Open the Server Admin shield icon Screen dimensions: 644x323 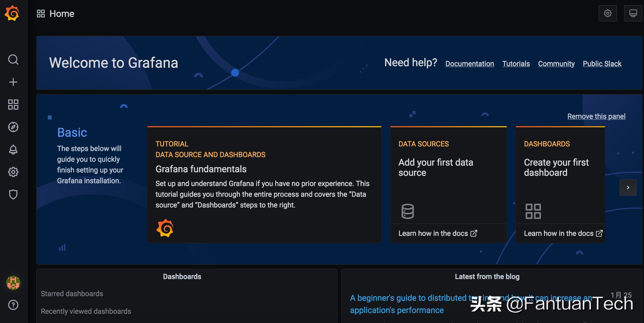tap(13, 194)
